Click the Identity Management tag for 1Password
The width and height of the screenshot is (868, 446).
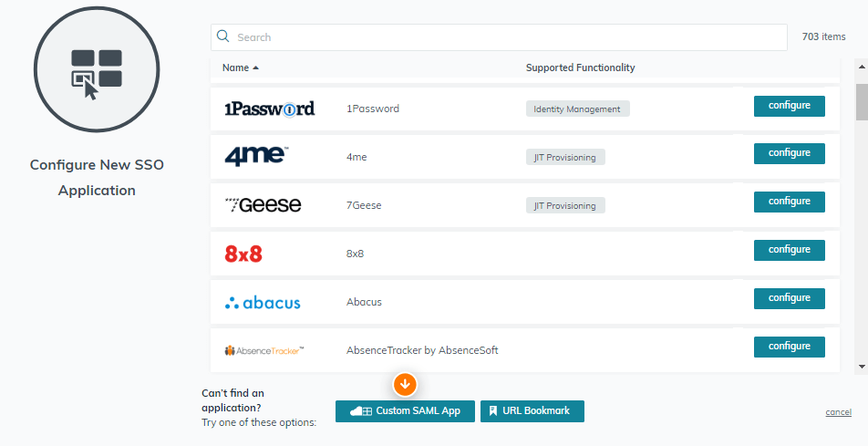coord(577,109)
